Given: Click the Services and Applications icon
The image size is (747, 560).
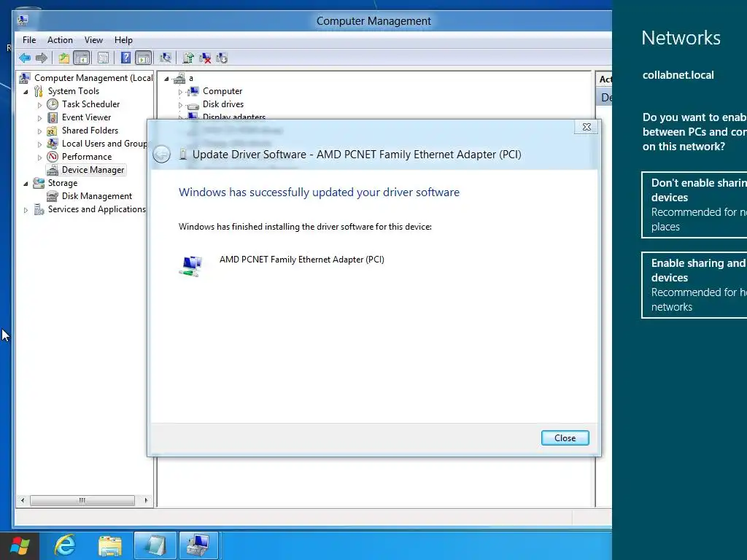Looking at the screenshot, I should pos(39,209).
